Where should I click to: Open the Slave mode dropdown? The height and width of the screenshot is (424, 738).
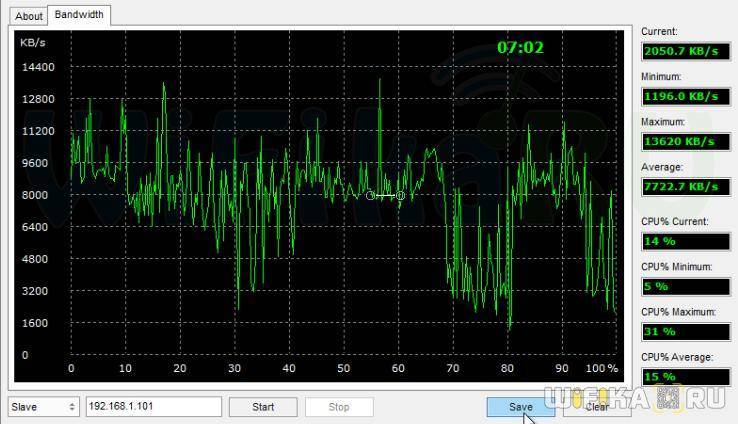tap(43, 407)
